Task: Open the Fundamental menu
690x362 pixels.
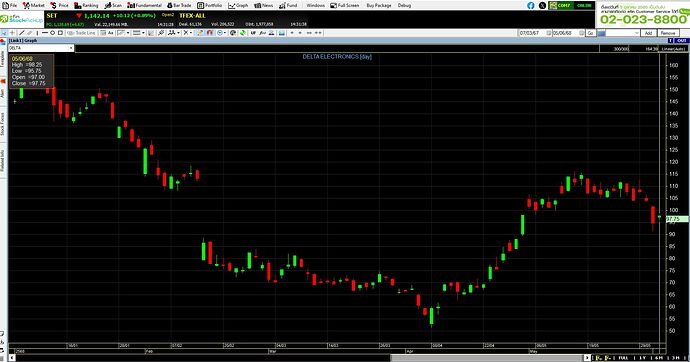Action: 145,5
